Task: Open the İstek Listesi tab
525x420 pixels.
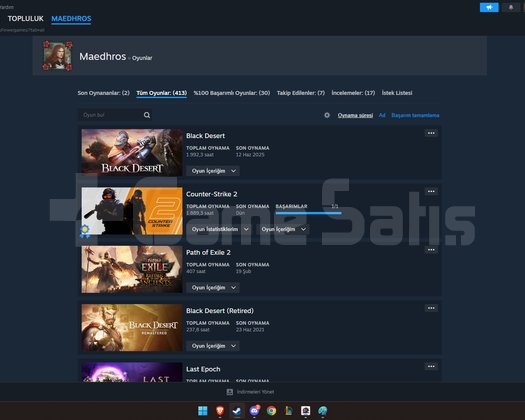Action: pos(397,93)
